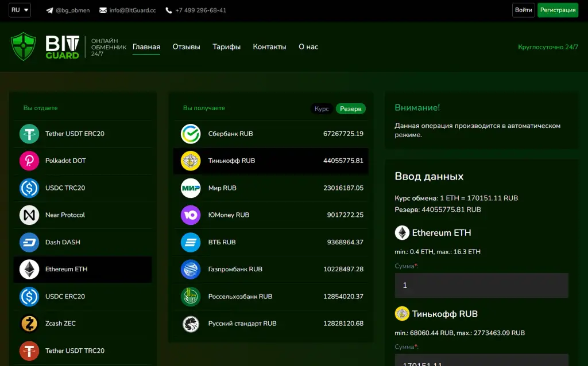Viewport: 588px width, 366px height.
Task: Select the Near Protocol row label
Action: [65, 215]
